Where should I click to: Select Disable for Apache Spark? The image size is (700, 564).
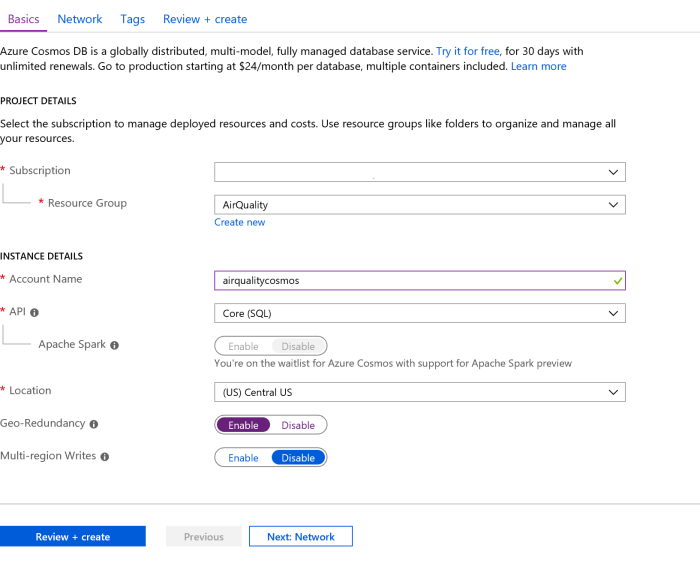click(x=298, y=346)
